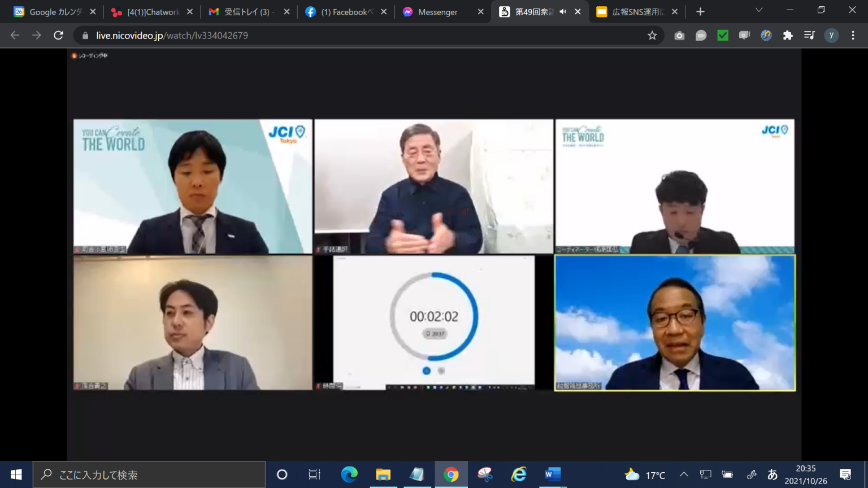Open Microsoft Word from the taskbar
Viewport: 868px width, 488px height.
pyautogui.click(x=552, y=474)
